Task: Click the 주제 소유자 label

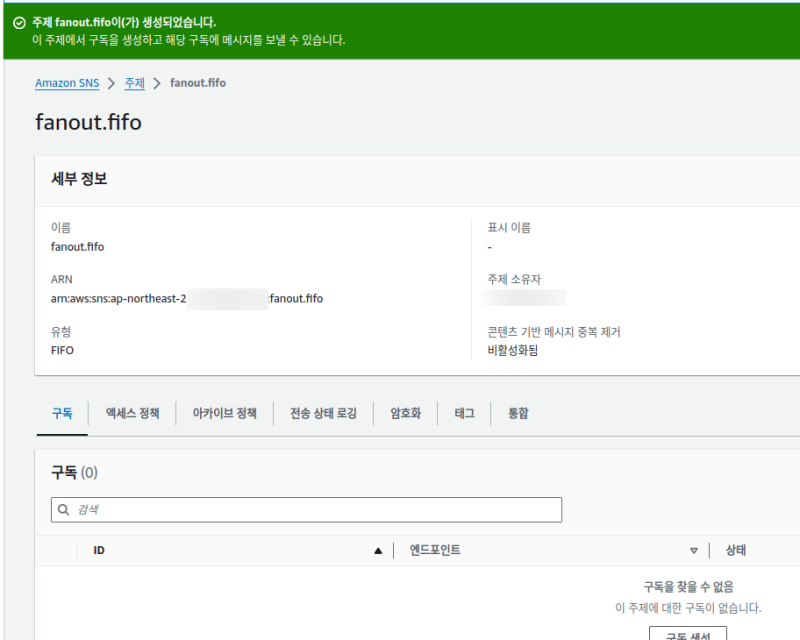Action: [x=514, y=280]
